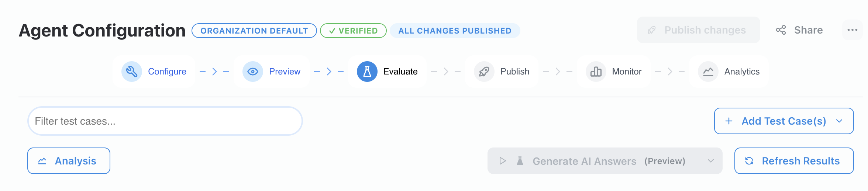Click the Configure wrench icon
868x191 pixels.
click(x=132, y=72)
